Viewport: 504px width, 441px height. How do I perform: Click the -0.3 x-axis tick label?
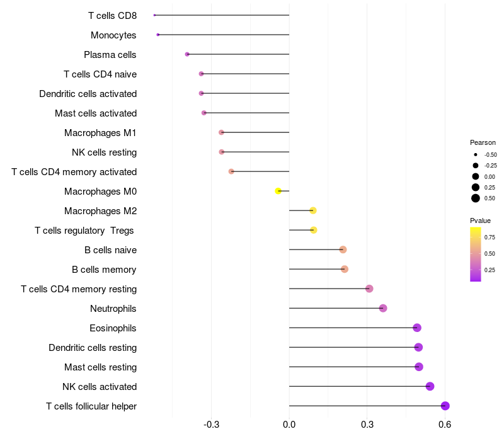click(x=212, y=425)
